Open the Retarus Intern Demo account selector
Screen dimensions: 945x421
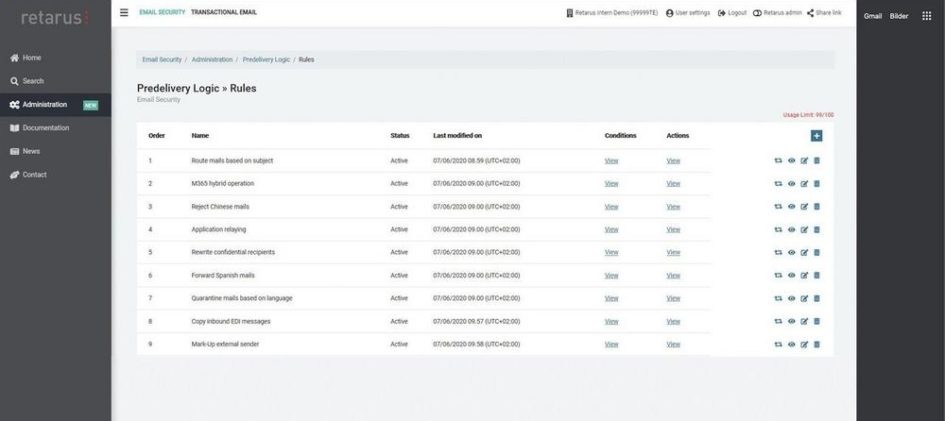coord(612,13)
